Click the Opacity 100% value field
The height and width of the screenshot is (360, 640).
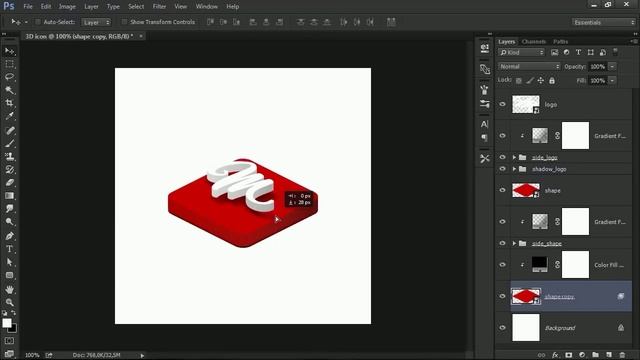click(x=598, y=67)
